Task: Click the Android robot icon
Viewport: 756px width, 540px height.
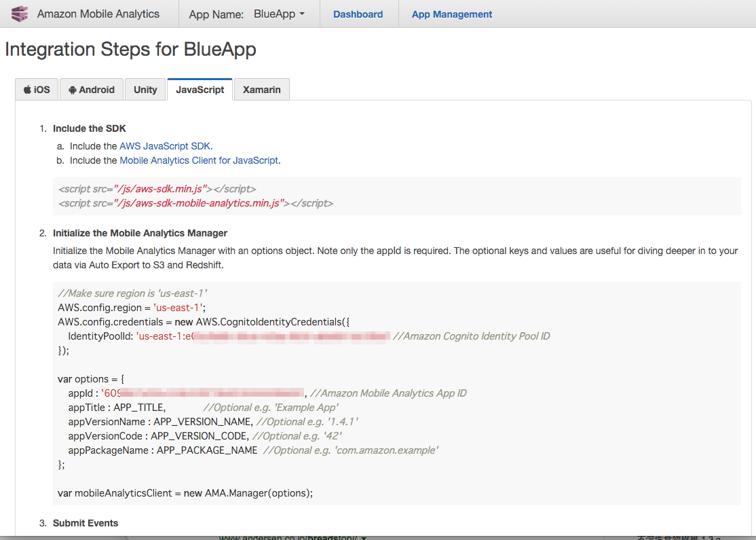Action: [71, 89]
